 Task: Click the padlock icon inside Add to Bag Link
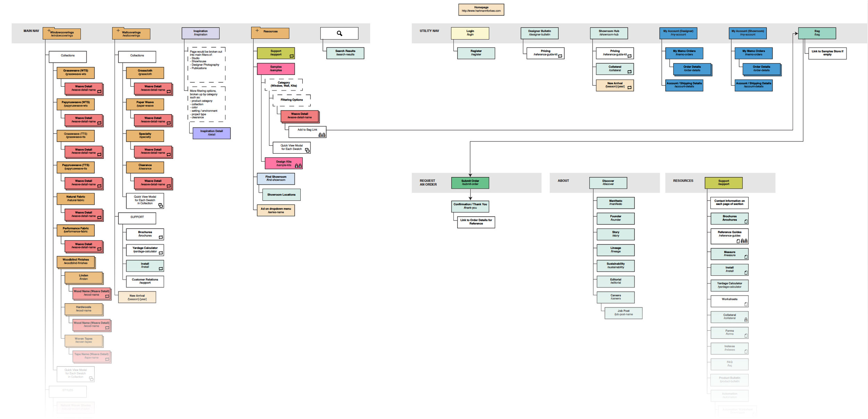coord(321,135)
